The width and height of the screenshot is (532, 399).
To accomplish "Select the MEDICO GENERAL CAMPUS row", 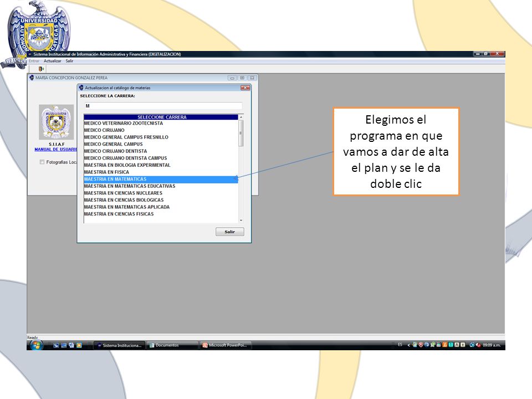I will (161, 144).
